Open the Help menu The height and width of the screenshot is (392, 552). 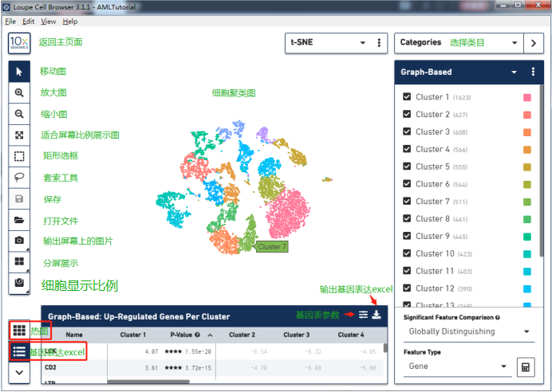(x=70, y=22)
